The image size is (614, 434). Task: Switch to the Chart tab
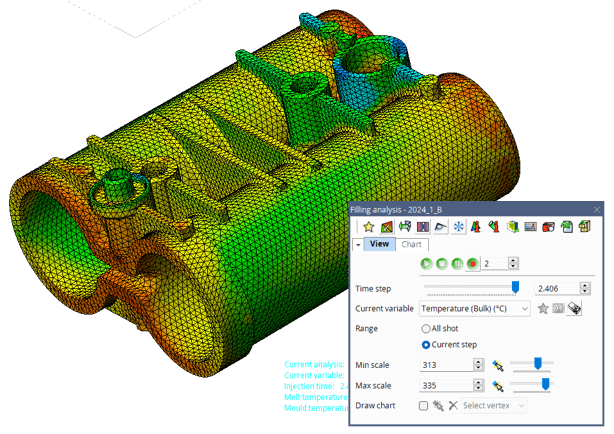(x=411, y=244)
